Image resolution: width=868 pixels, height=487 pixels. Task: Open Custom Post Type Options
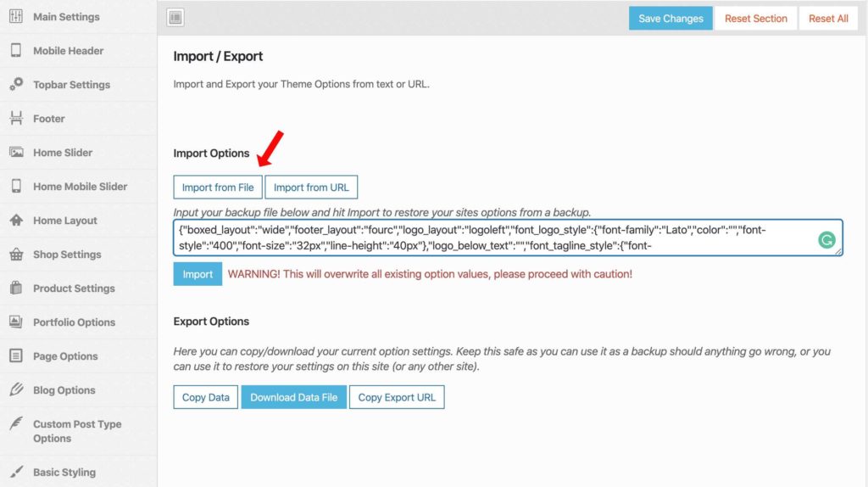click(79, 431)
